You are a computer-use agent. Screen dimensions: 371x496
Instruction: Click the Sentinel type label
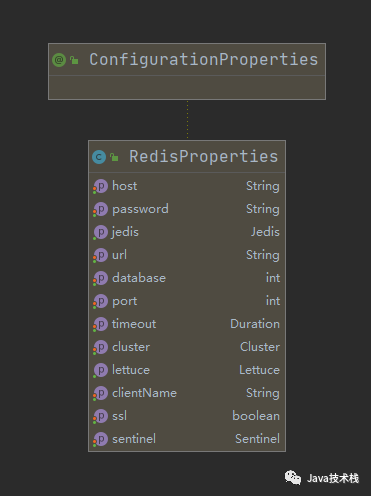[x=257, y=439]
